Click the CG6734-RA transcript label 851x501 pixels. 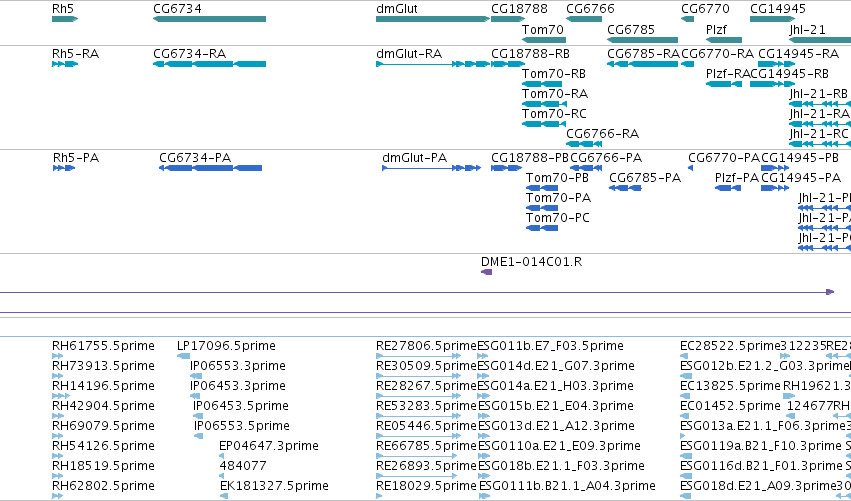pos(189,54)
